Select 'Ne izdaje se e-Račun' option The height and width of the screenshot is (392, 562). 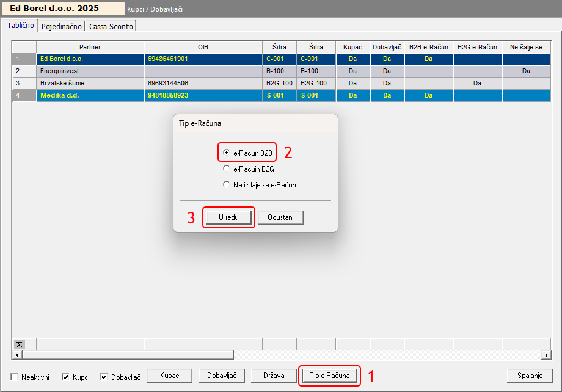click(x=227, y=184)
